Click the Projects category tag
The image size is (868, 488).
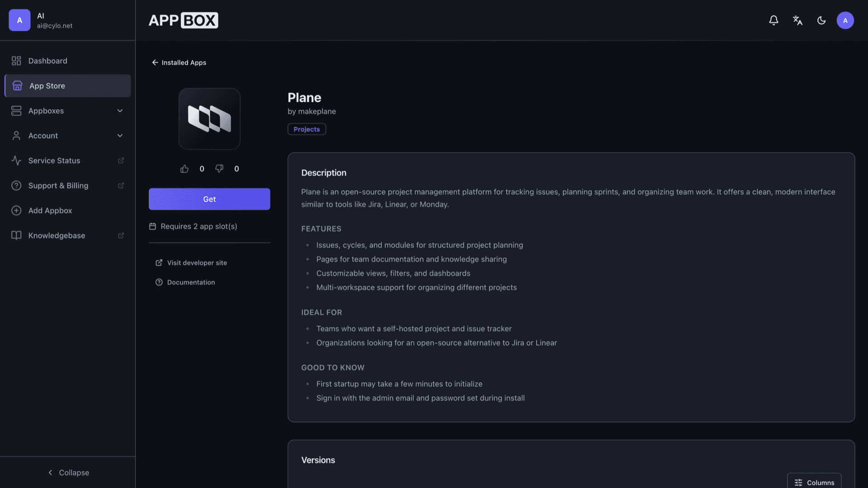tap(307, 129)
